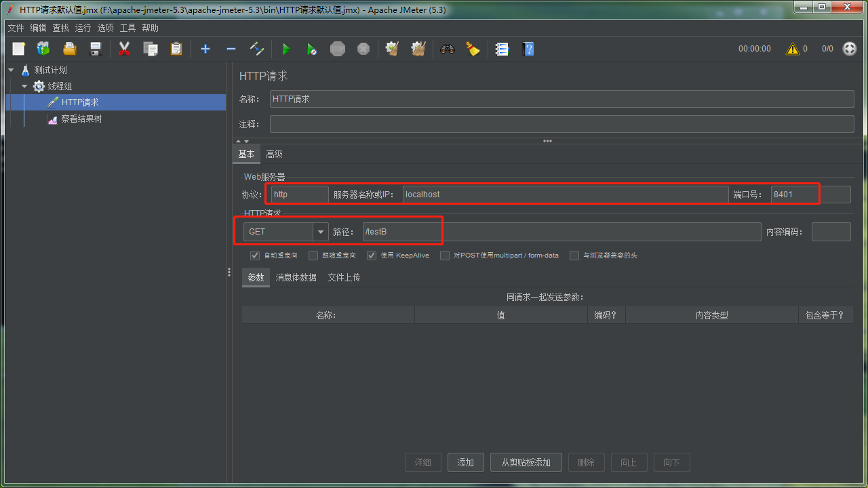Click the Stop test icon
868x488 pixels.
338,49
